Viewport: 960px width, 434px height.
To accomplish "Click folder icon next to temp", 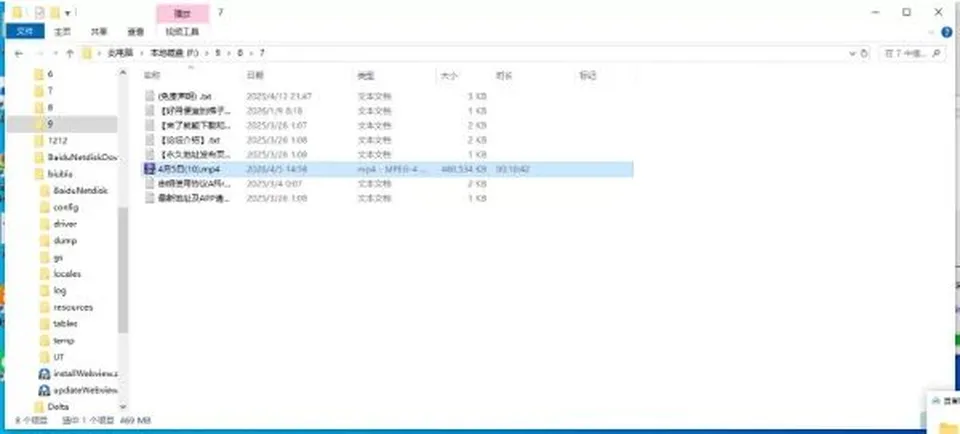I will [x=44, y=340].
